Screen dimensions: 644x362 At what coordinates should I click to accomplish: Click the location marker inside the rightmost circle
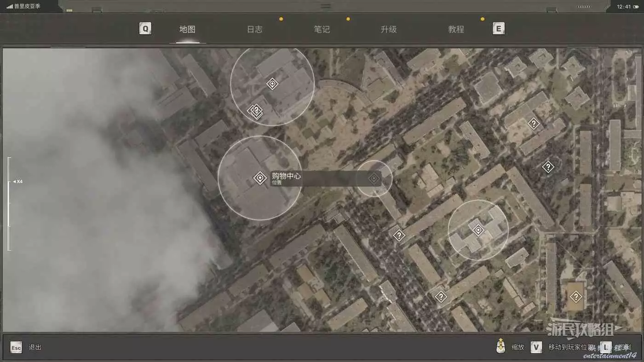tap(478, 230)
